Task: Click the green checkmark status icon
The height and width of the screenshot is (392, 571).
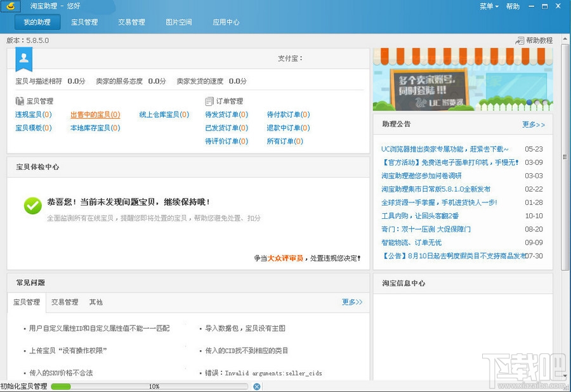Action: click(32, 206)
